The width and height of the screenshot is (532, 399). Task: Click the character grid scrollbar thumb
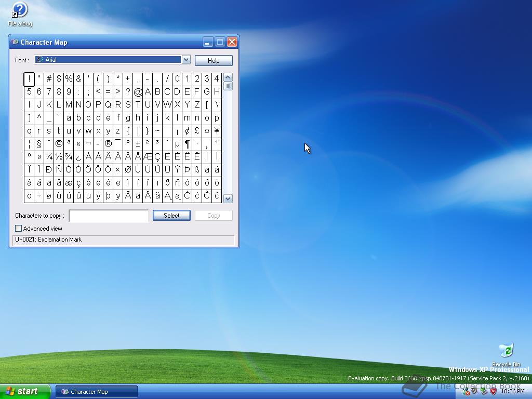click(228, 86)
